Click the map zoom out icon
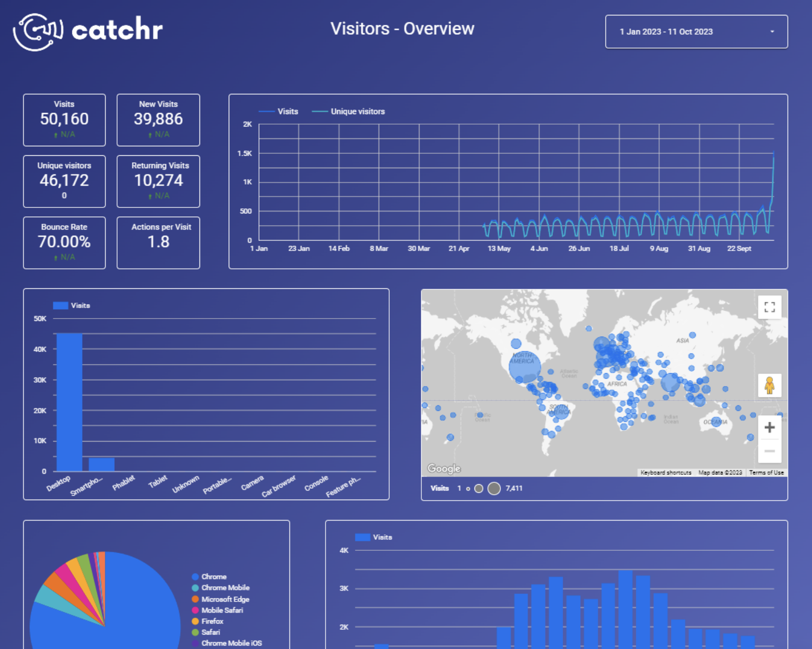The image size is (812, 649). click(x=770, y=451)
